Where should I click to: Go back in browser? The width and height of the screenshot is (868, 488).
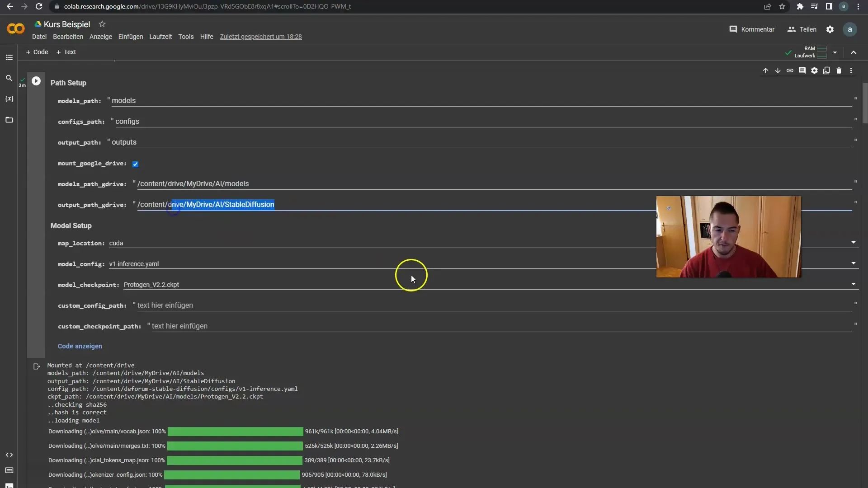(10, 6)
